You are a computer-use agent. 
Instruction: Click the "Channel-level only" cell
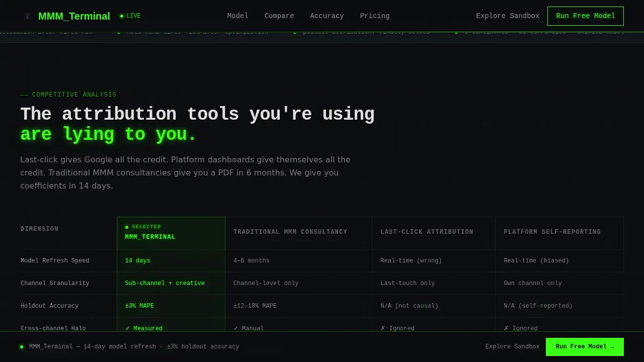[x=298, y=284]
